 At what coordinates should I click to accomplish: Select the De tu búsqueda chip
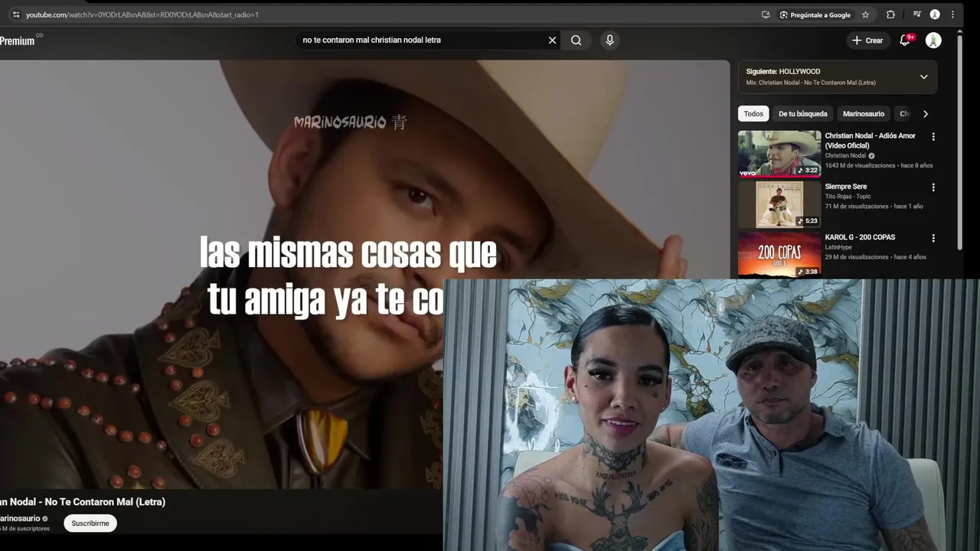tap(802, 114)
